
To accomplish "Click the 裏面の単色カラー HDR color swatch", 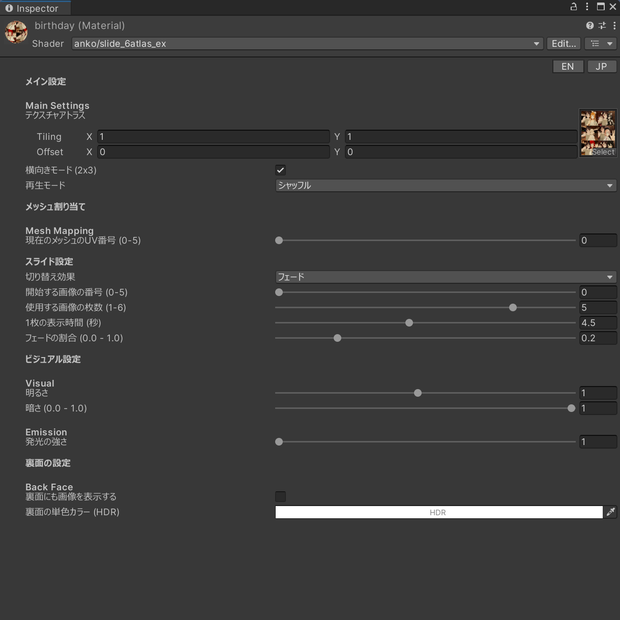I will pyautogui.click(x=439, y=512).
